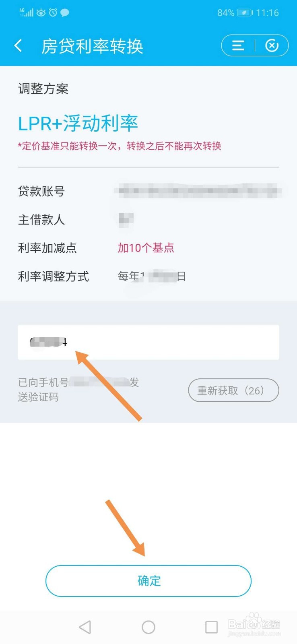Tap the LPR+浮动利率 heading
Viewport: 297px width, 644px height.
click(78, 123)
